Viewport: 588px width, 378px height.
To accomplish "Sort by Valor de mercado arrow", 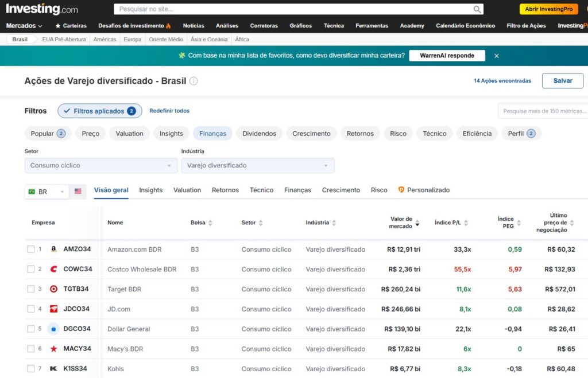I will [x=417, y=223].
